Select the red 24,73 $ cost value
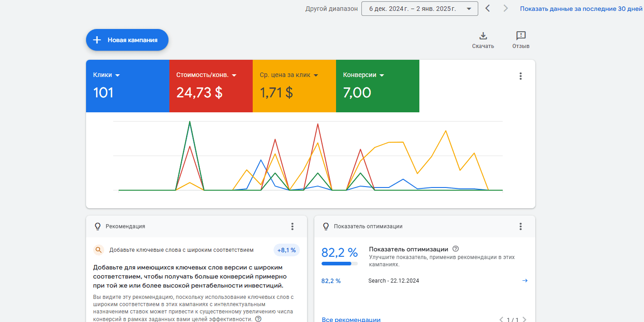 click(199, 93)
